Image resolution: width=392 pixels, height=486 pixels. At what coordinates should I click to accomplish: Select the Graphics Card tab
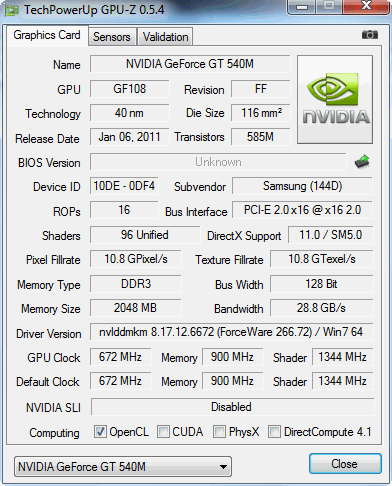tap(47, 35)
